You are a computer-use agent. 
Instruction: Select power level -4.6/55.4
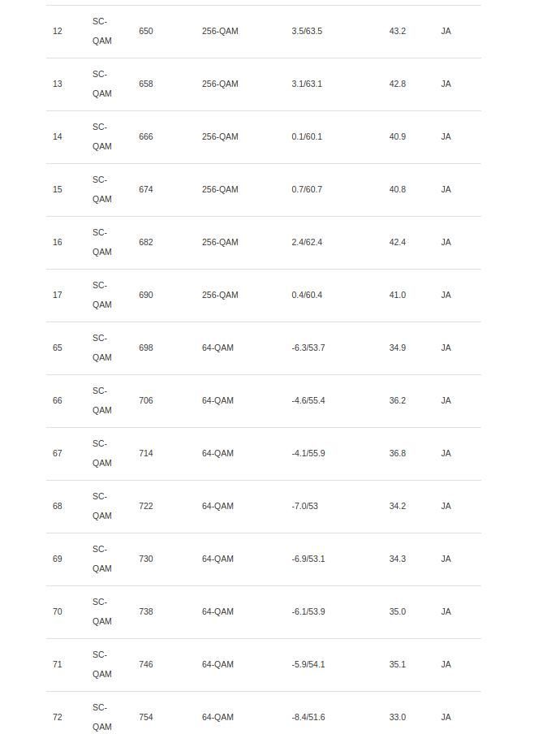coord(308,401)
